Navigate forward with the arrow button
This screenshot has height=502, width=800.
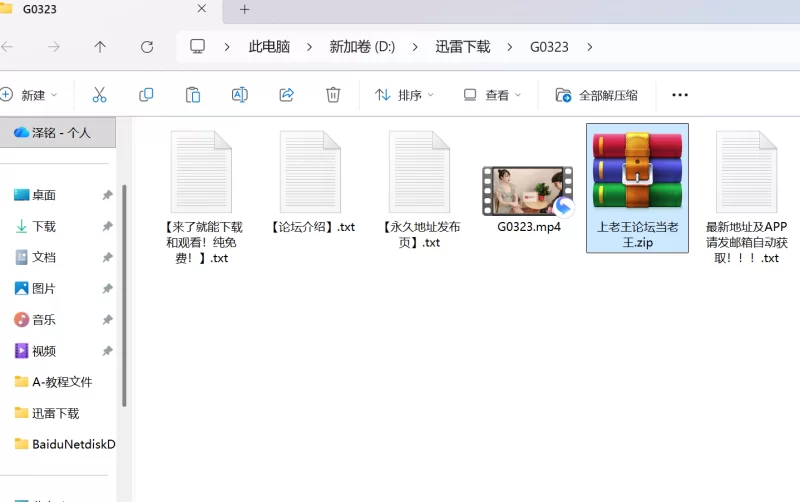pyautogui.click(x=54, y=47)
